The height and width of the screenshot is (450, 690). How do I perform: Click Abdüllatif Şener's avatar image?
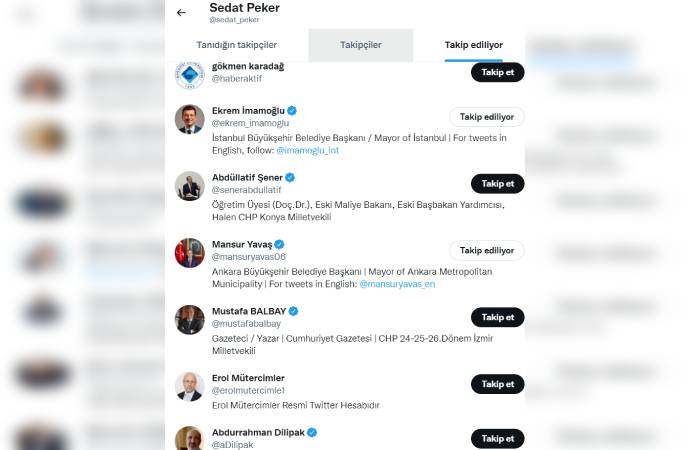pos(190,186)
